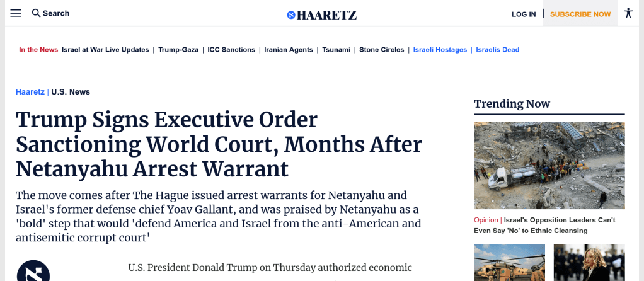This screenshot has height=281, width=644.
Task: Open the Israeli Hostages link
Action: 440,50
